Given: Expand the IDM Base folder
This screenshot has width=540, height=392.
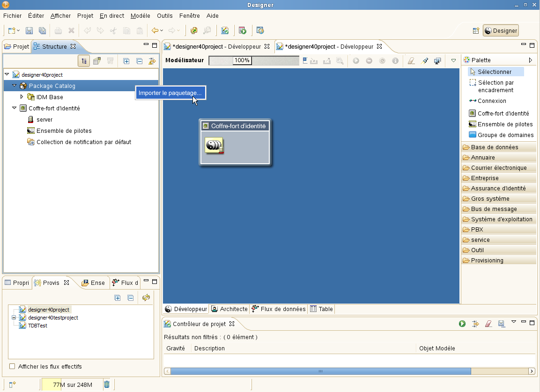Looking at the screenshot, I should click(22, 97).
